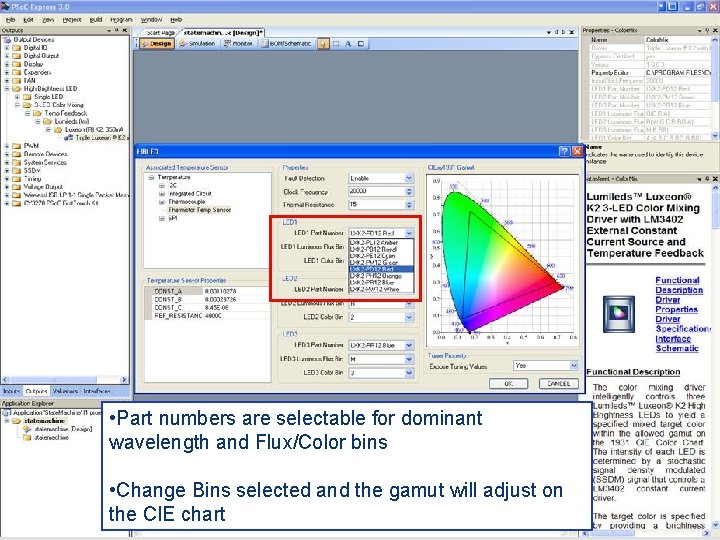Screen dimensions: 720x540
Task: Adjust the Thermal Resistance stepper arrows
Action: point(409,204)
